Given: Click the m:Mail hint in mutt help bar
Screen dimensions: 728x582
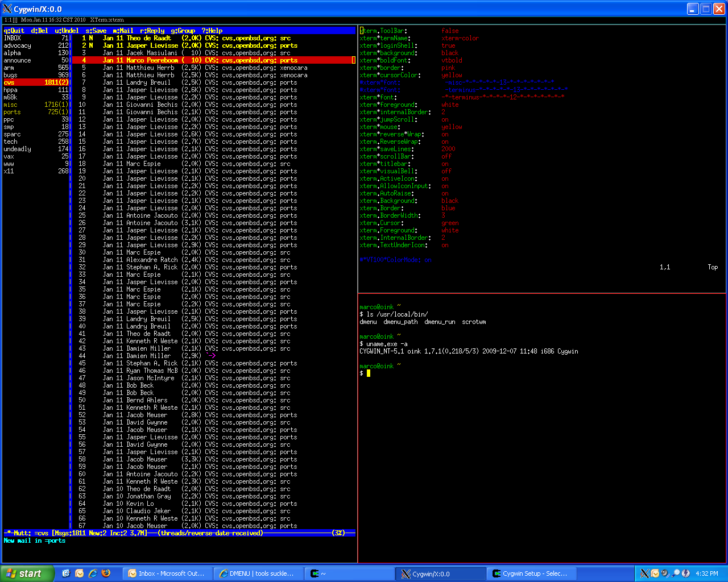Looking at the screenshot, I should [x=123, y=31].
